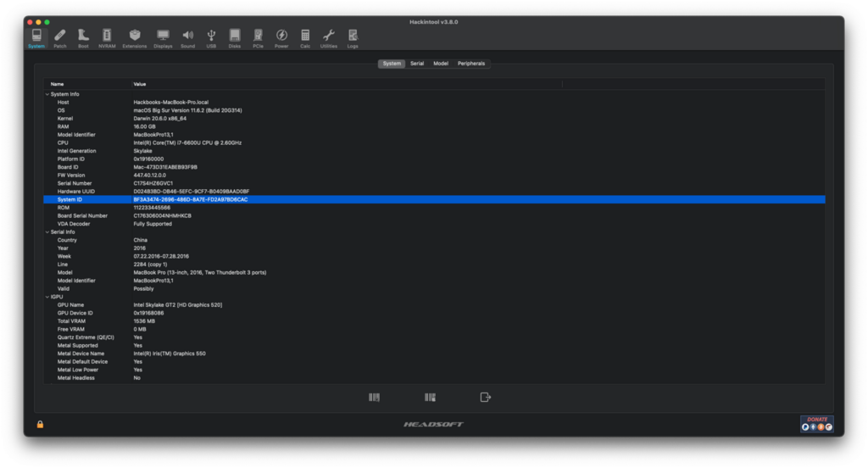Open the System toolbar section
The image size is (868, 468).
36,39
